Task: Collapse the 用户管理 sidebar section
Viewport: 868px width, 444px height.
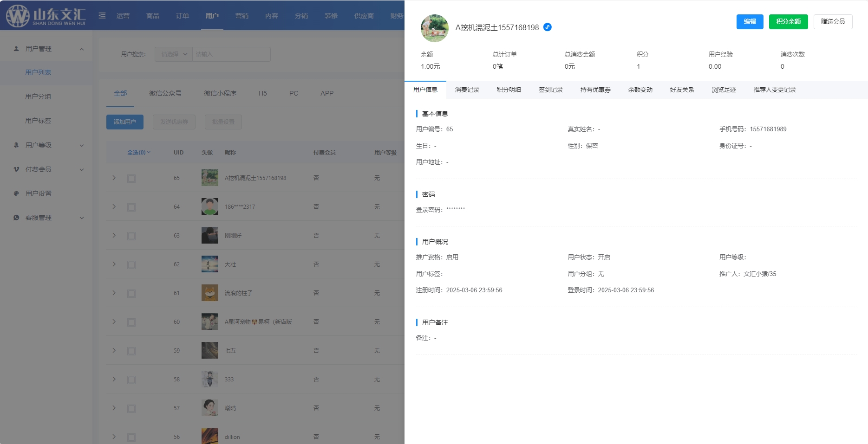Action: [82, 49]
